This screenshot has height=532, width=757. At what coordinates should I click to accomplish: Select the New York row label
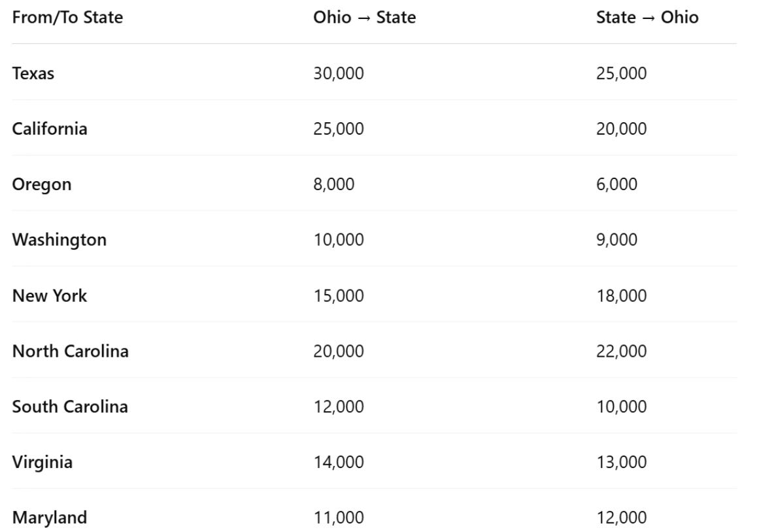[x=49, y=295]
